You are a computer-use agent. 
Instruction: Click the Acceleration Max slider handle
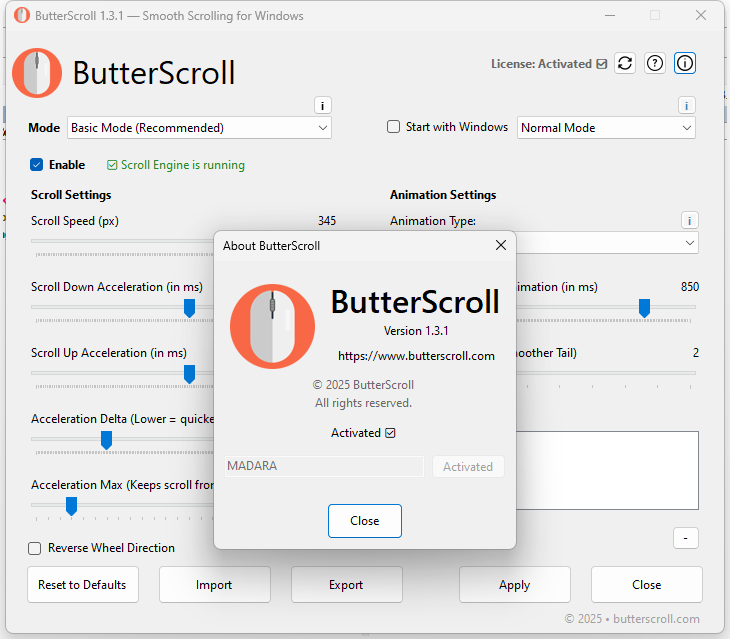[71, 506]
